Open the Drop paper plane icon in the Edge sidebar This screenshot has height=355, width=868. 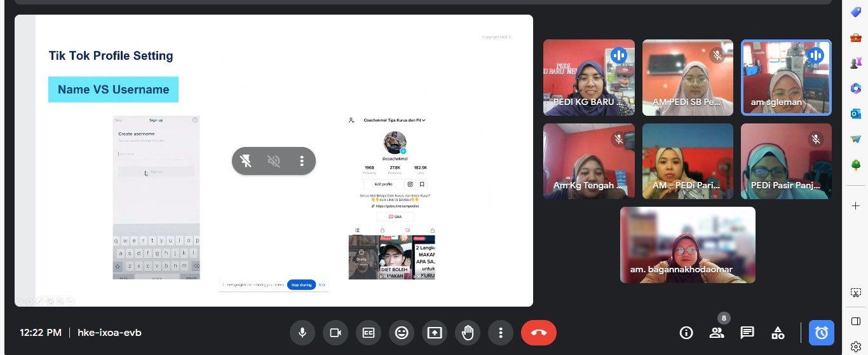click(x=855, y=139)
